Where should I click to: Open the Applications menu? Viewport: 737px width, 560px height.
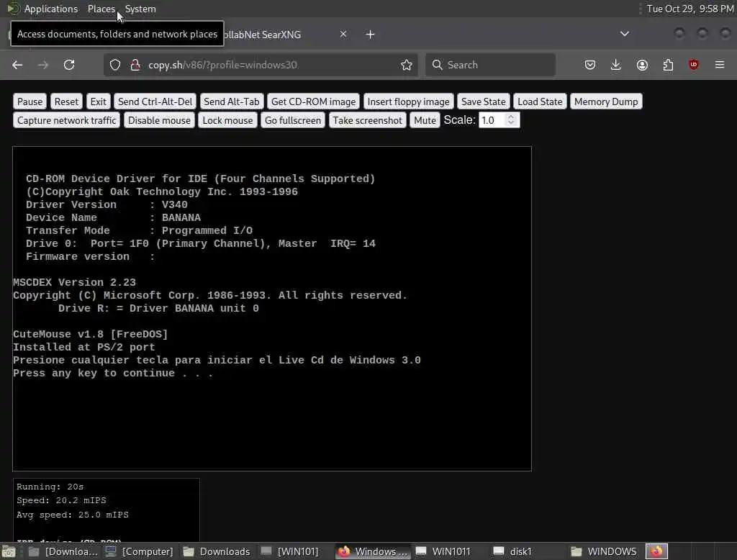click(51, 9)
